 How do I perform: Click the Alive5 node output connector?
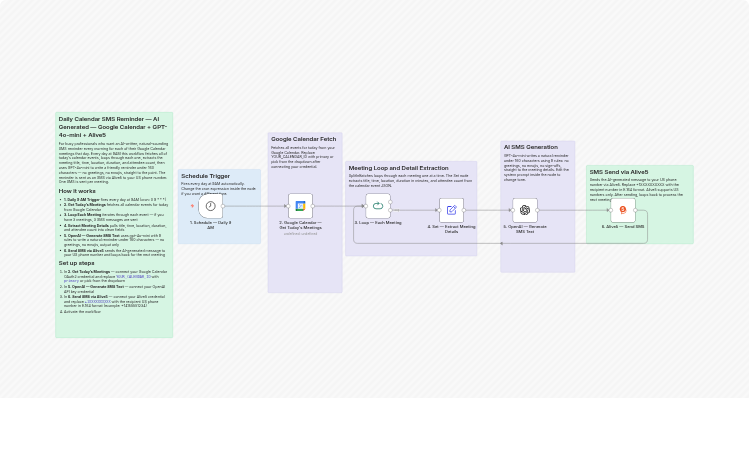tap(635, 210)
